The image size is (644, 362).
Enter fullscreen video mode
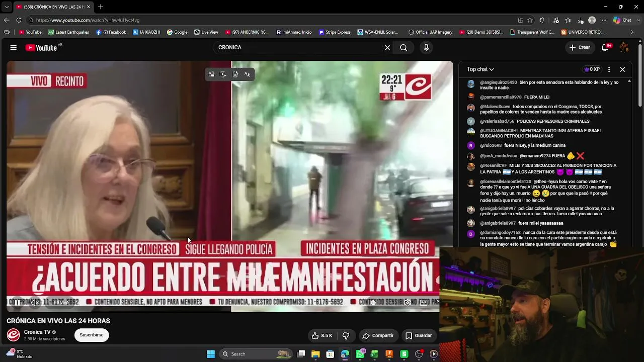[437, 302]
